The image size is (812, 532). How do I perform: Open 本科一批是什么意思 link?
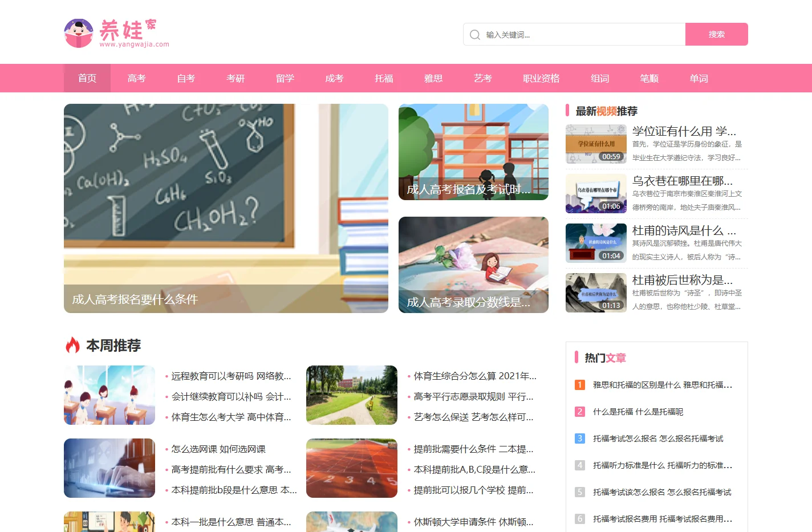(x=231, y=522)
